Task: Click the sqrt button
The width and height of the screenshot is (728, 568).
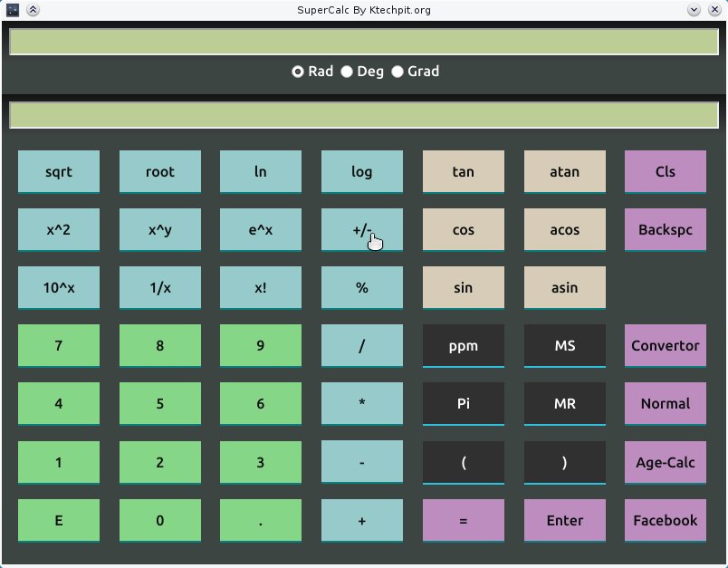Action: pyautogui.click(x=59, y=171)
